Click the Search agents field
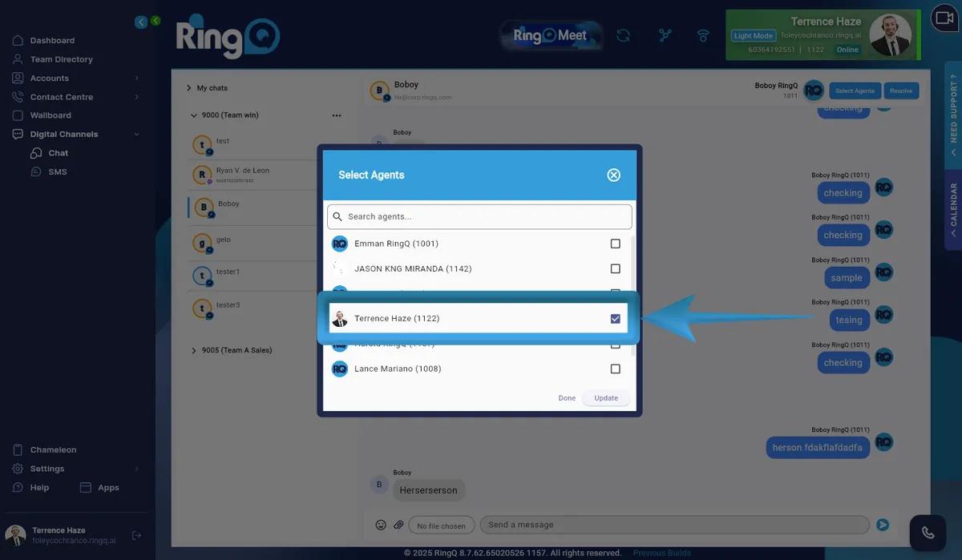Viewport: 962px width, 560px height. [479, 216]
